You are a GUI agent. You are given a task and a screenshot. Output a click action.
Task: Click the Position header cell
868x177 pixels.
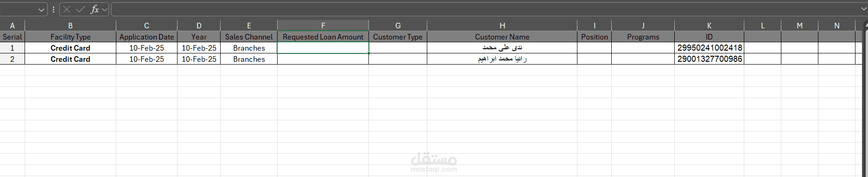pos(595,37)
